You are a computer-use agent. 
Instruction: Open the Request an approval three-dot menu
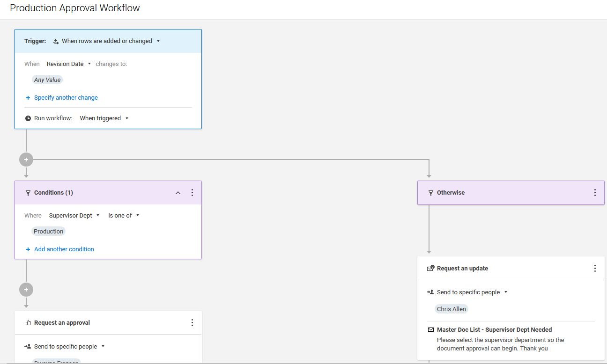tap(192, 323)
